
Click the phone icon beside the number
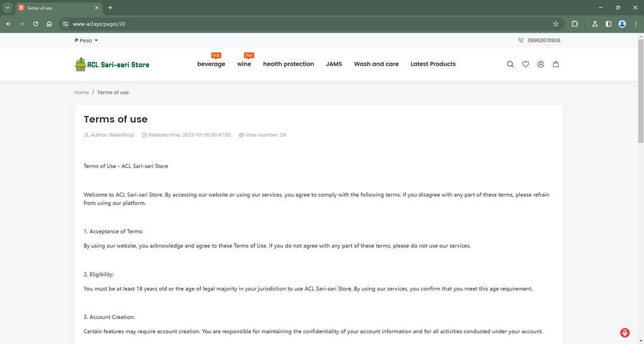[x=520, y=40]
